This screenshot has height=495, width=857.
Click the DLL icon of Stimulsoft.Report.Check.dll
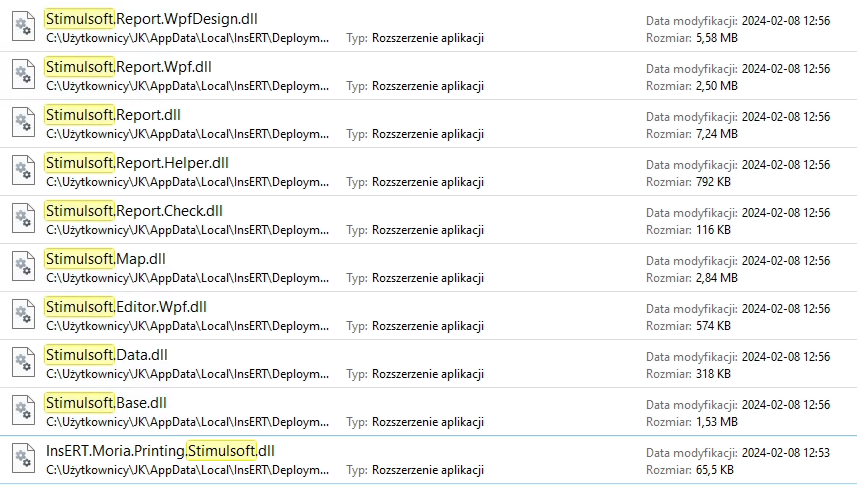pos(24,219)
